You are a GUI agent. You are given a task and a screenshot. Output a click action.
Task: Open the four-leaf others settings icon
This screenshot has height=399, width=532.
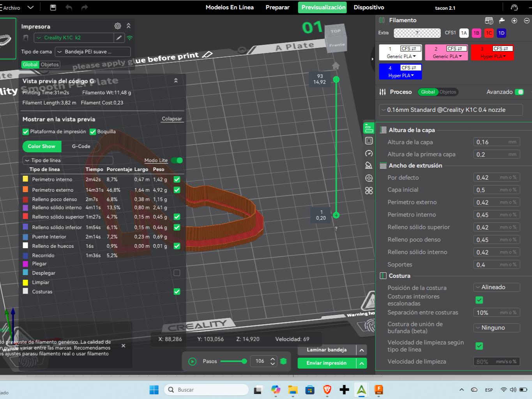(369, 191)
